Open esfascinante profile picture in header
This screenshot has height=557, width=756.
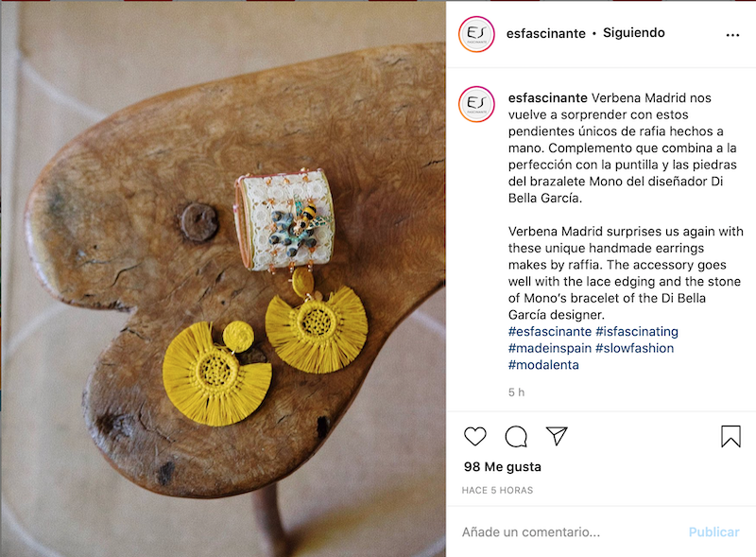476,34
